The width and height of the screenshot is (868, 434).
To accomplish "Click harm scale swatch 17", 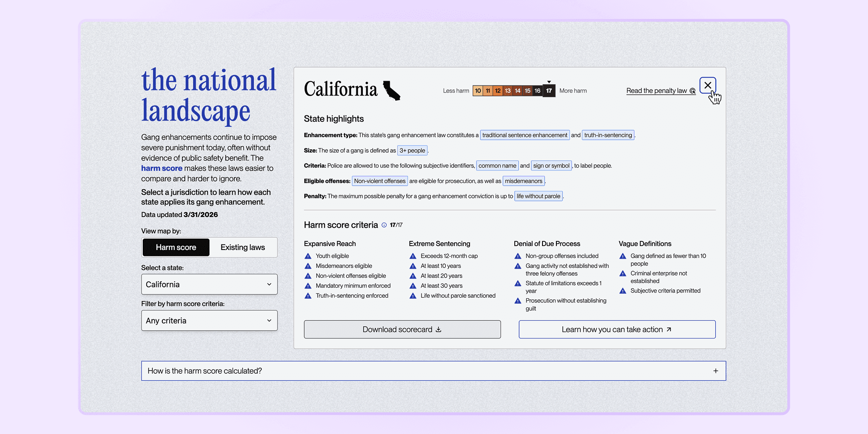I will click(549, 91).
